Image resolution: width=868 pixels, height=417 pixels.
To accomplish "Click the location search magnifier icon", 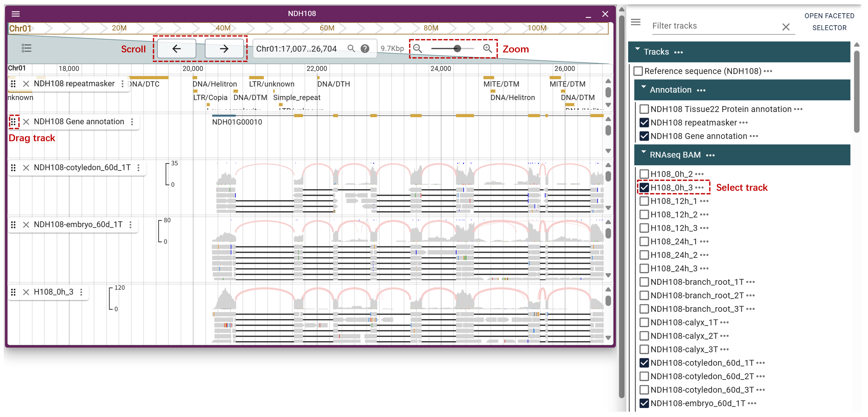I will (x=351, y=49).
